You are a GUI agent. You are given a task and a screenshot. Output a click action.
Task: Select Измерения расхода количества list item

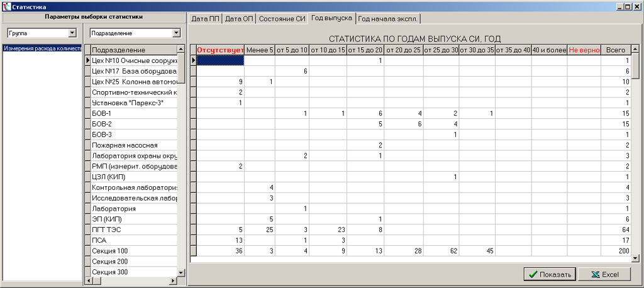pos(42,48)
